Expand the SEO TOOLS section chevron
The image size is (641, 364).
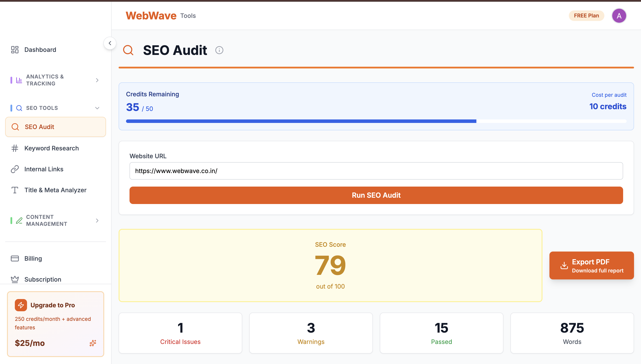[x=97, y=108]
